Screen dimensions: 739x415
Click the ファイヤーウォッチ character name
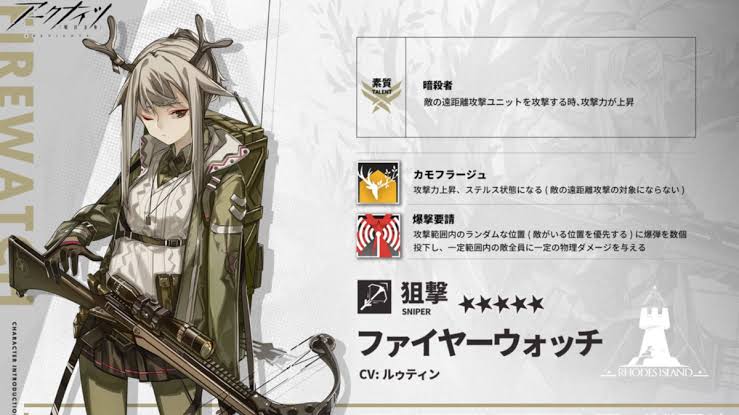[x=480, y=342]
